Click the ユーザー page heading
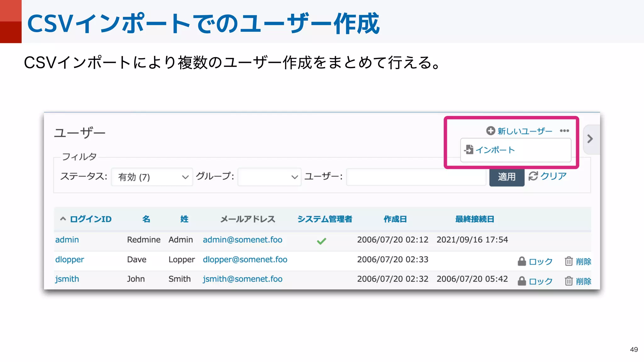Viewport: 644px width, 362px height. pyautogui.click(x=80, y=133)
